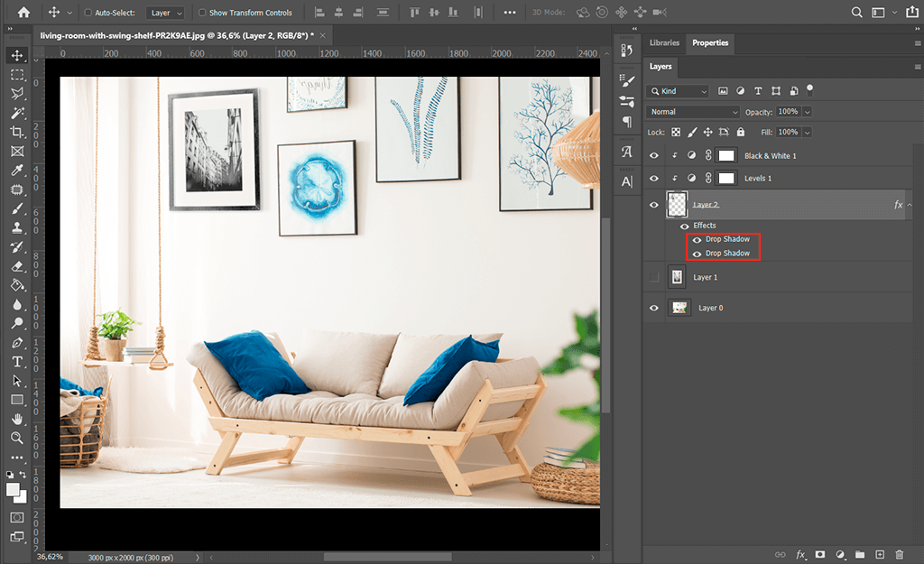
Task: Switch to the Properties tab
Action: pos(710,42)
